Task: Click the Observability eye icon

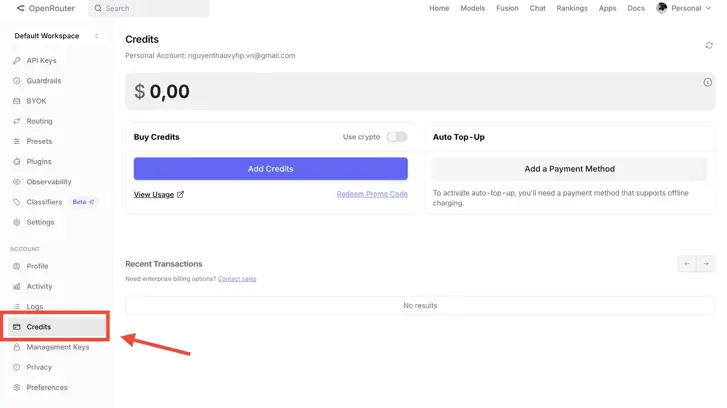Action: coord(17,182)
